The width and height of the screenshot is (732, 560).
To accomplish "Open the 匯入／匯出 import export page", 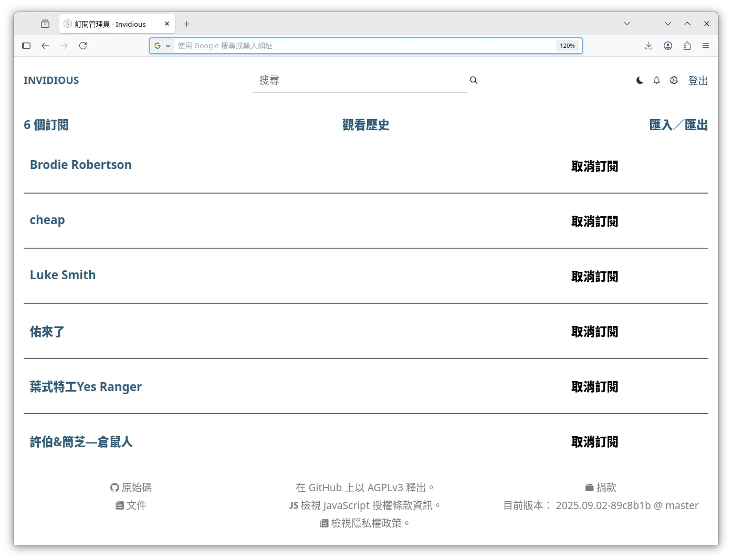I will pos(678,125).
